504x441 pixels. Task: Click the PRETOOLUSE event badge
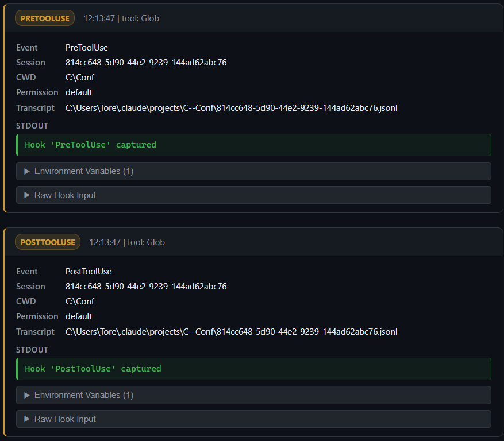coord(44,18)
